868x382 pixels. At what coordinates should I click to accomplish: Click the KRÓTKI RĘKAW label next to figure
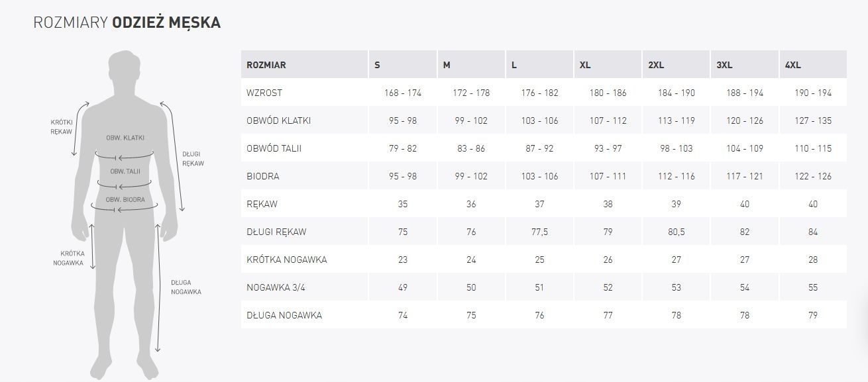[61, 126]
